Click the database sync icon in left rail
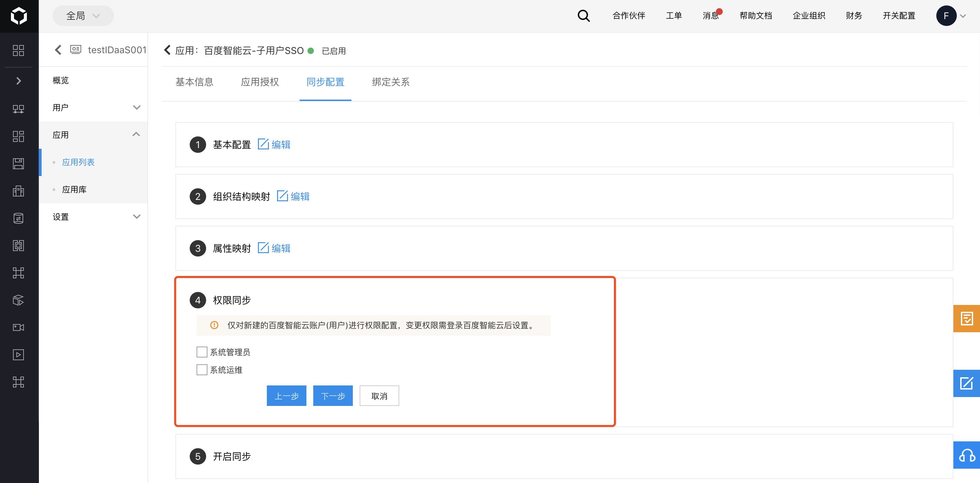The image size is (980, 483). point(18,218)
